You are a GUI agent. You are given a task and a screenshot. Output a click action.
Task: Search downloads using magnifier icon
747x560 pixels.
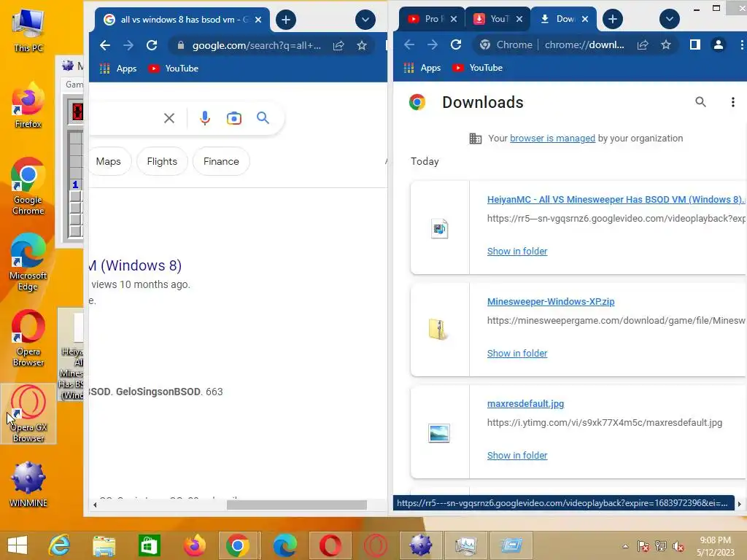700,101
